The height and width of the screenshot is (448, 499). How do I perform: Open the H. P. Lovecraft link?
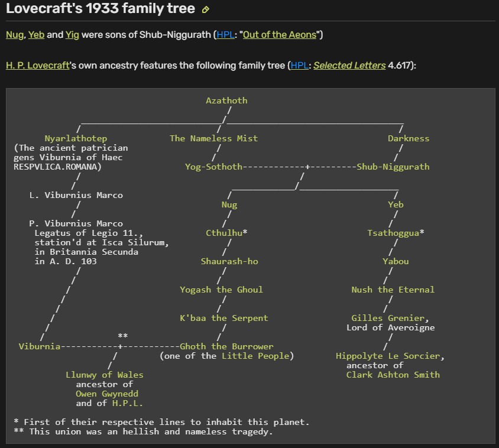pyautogui.click(x=37, y=66)
